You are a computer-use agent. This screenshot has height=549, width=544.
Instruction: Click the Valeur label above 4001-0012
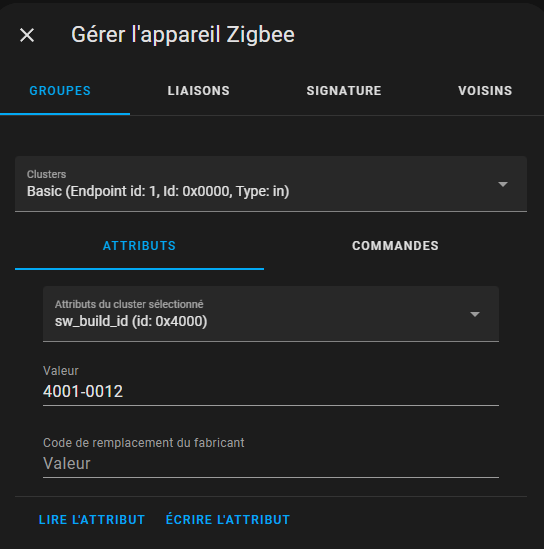pos(61,371)
